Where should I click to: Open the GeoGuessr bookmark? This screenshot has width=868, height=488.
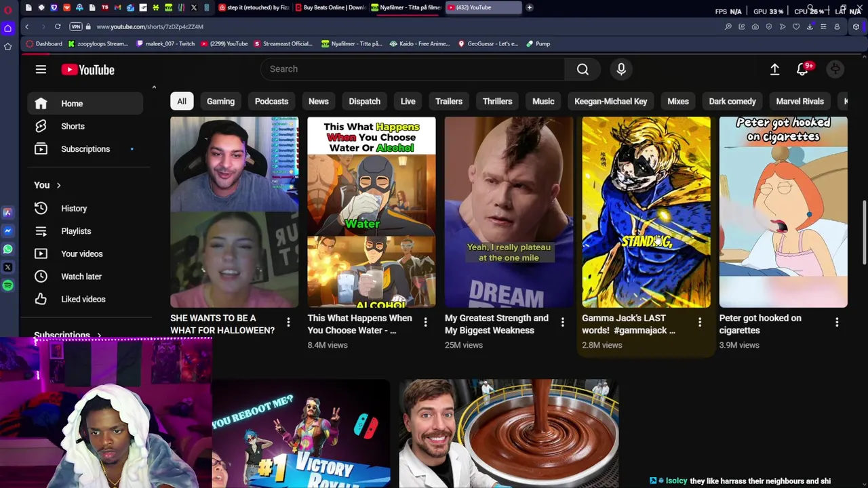click(x=488, y=43)
